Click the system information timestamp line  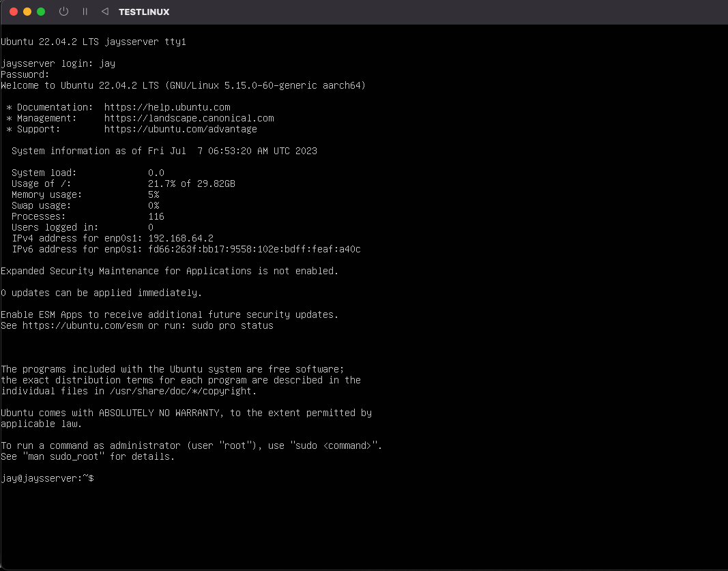[164, 151]
